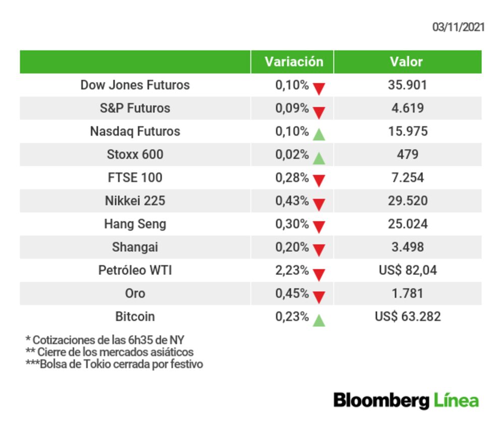Click the red down arrow for FTSE 100
The width and height of the screenshot is (504, 424).
pyautogui.click(x=319, y=181)
